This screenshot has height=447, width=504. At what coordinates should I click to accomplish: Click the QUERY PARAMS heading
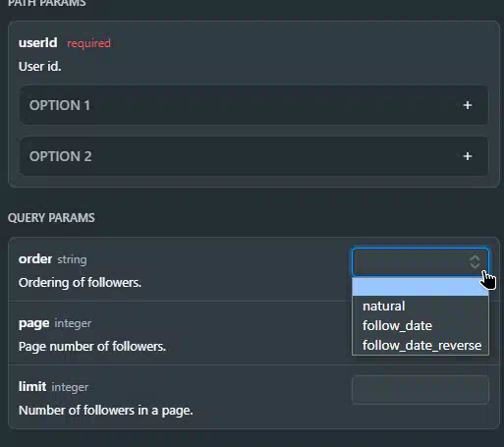point(51,218)
